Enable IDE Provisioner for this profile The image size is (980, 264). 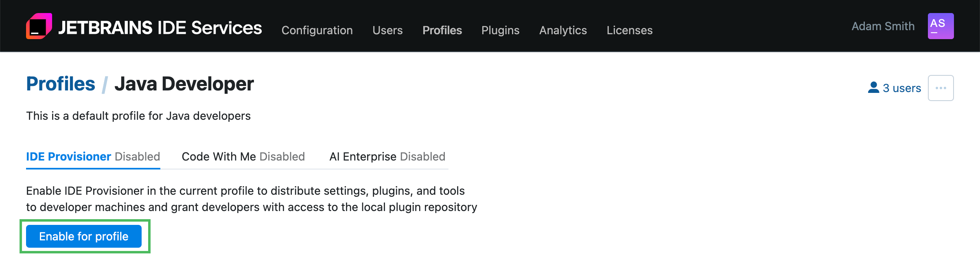[x=83, y=236]
